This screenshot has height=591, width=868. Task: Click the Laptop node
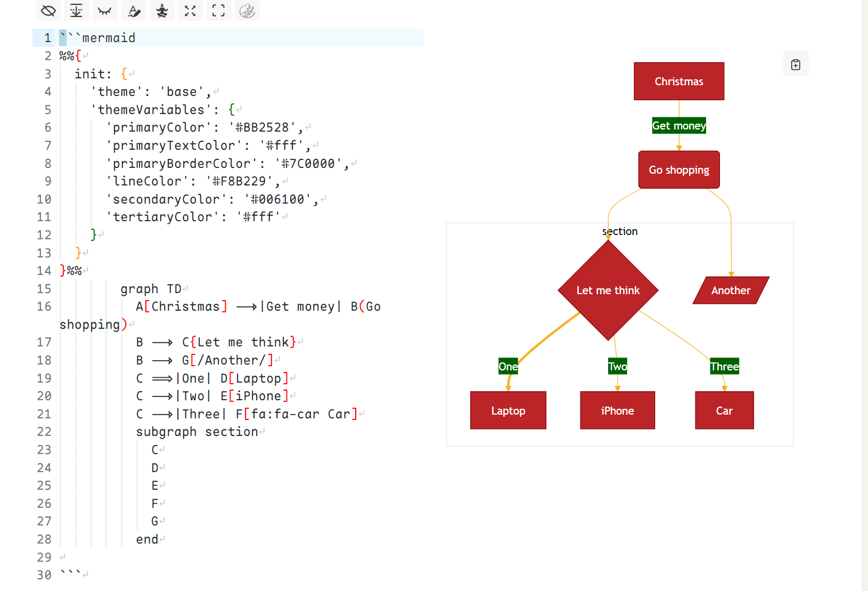coord(508,410)
